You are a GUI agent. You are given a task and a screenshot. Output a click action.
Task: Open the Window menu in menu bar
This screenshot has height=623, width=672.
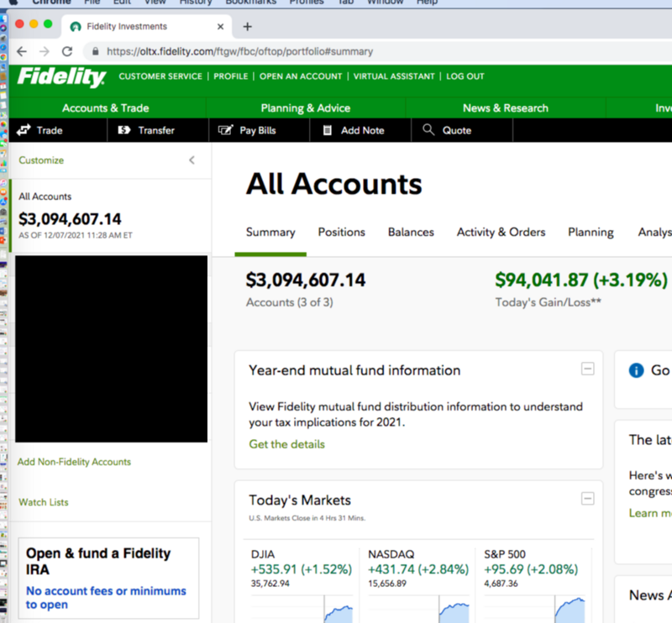click(386, 3)
